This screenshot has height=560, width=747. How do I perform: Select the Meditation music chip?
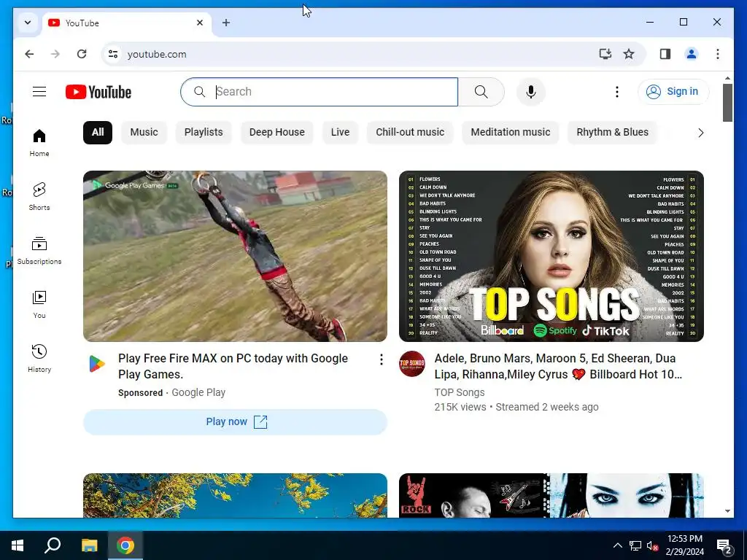pos(510,133)
